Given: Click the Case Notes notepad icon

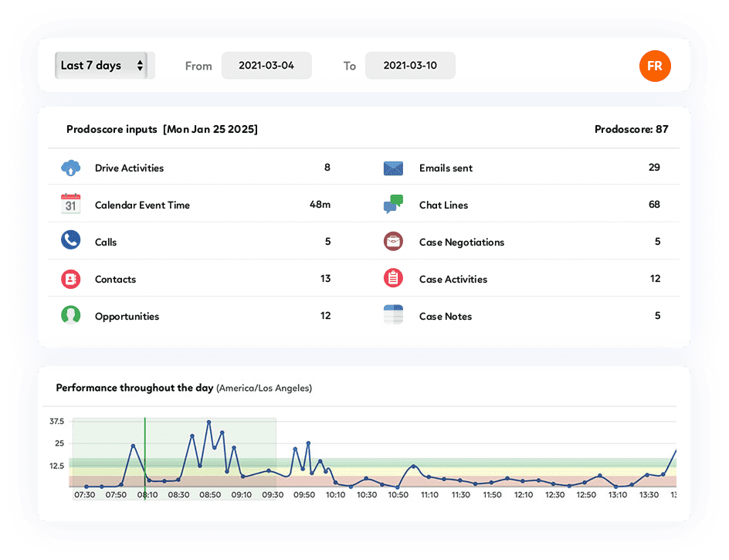Looking at the screenshot, I should 394,316.
